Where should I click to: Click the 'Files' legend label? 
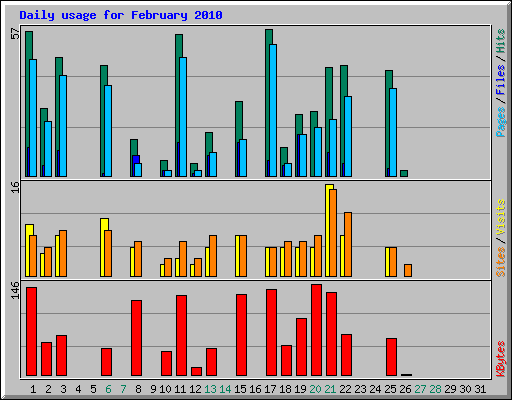click(500, 80)
